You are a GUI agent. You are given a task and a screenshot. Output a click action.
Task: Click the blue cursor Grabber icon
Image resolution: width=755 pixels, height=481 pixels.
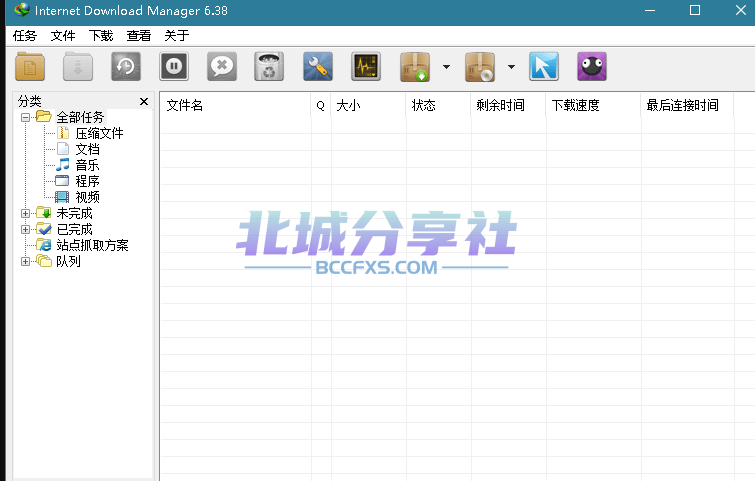tap(544, 67)
